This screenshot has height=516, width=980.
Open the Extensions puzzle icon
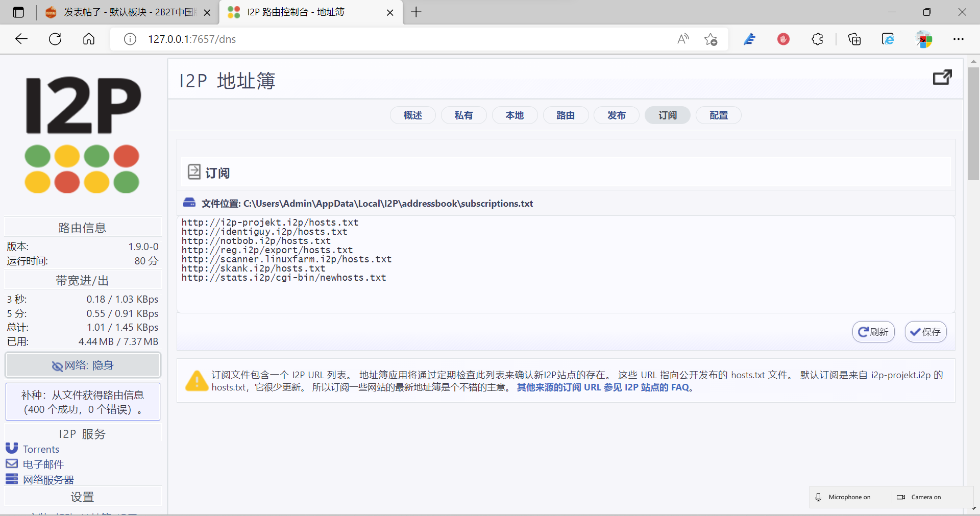[x=817, y=39]
